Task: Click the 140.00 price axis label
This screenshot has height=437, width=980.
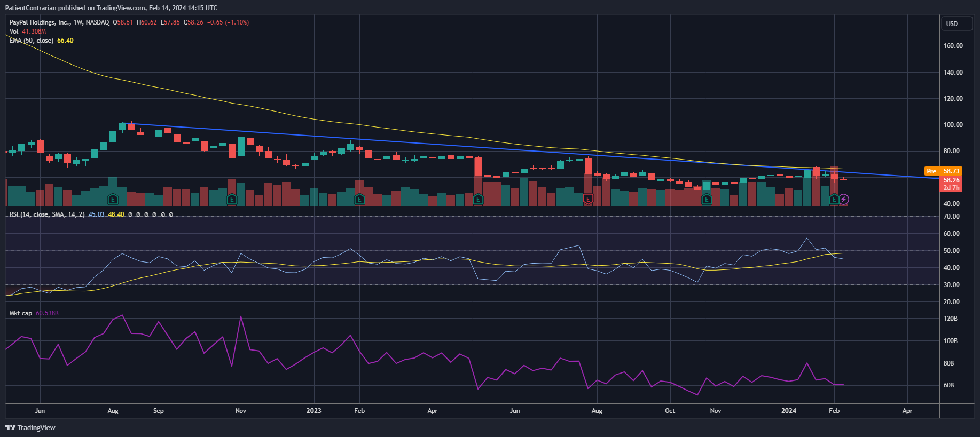Action: 953,73
